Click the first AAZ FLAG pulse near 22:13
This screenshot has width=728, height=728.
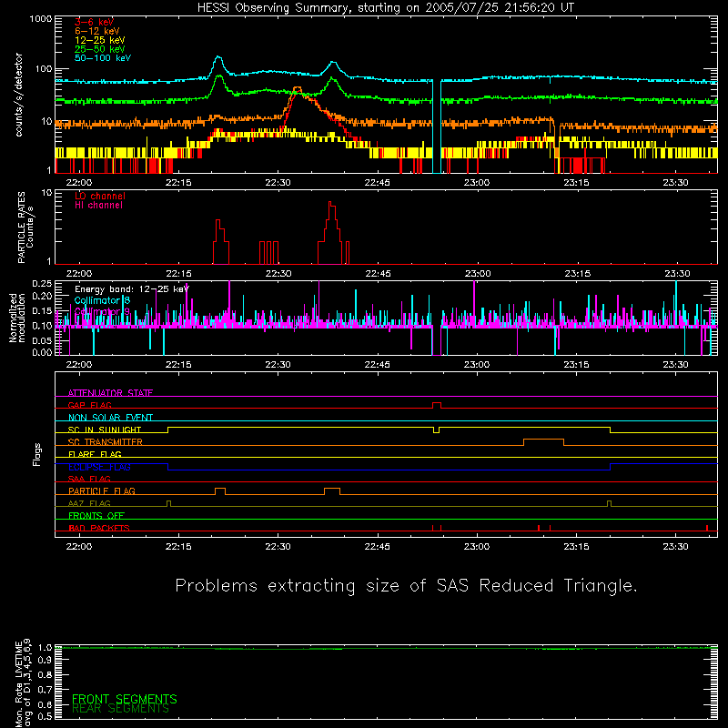click(168, 504)
